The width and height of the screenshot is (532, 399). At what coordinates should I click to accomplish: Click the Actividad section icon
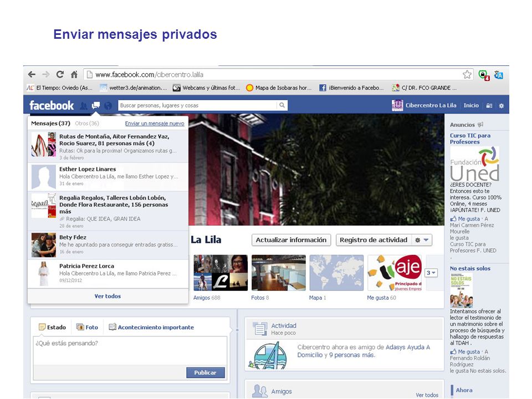point(260,329)
